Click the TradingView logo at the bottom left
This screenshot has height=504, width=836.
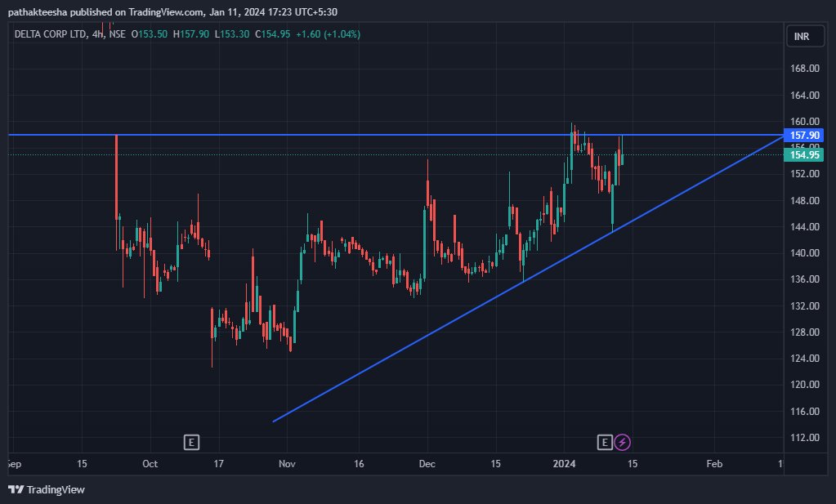point(47,489)
